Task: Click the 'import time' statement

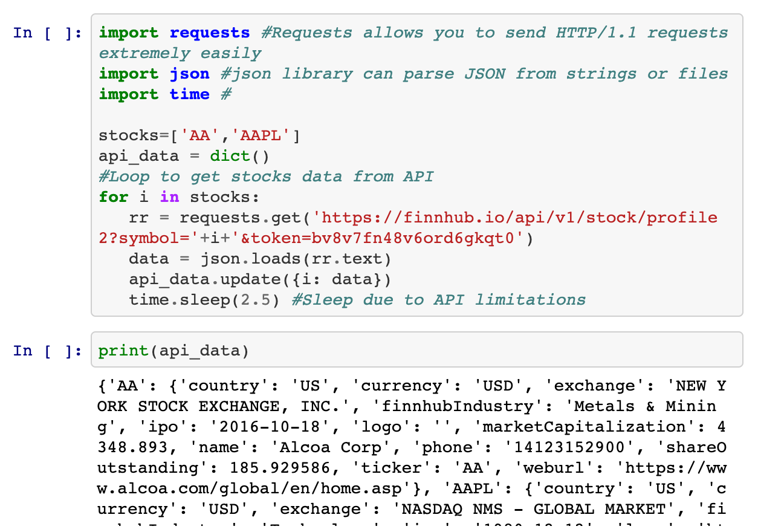Action: pos(154,94)
